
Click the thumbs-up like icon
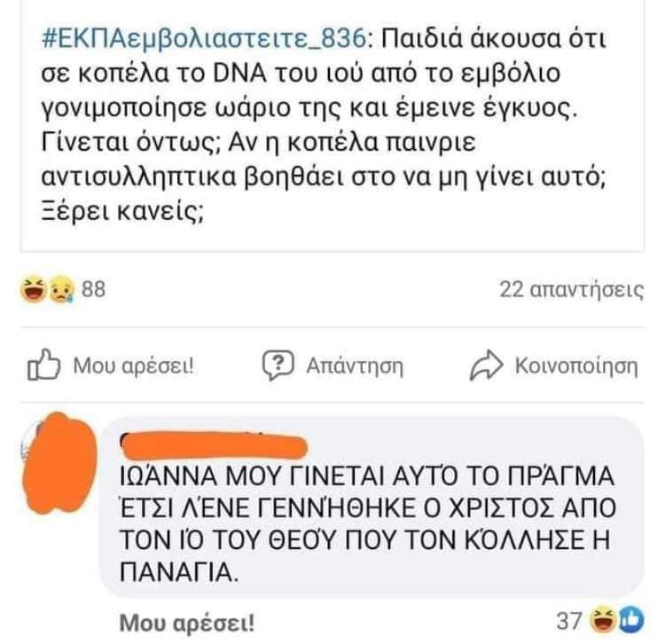coord(43,365)
